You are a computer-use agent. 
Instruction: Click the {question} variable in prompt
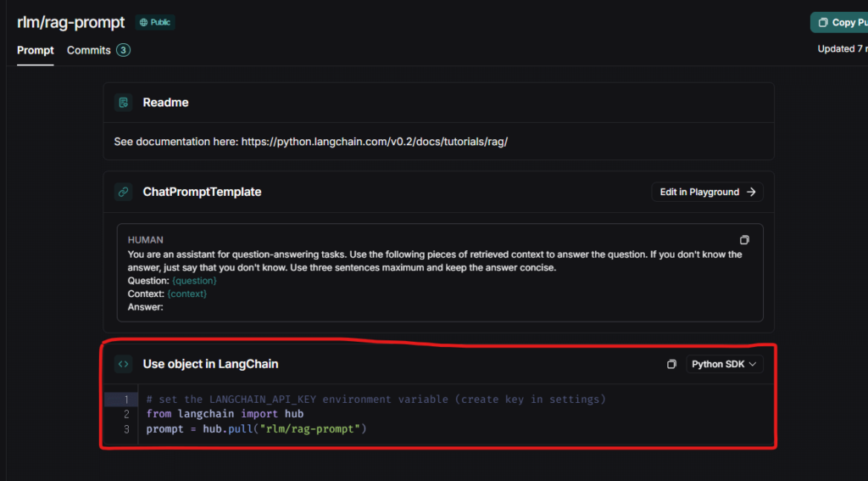pos(194,281)
